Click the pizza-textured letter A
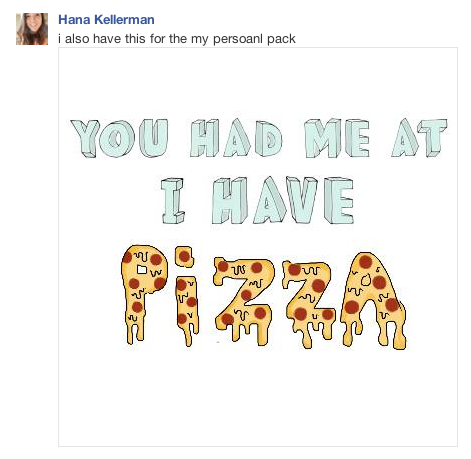 click(x=373, y=300)
